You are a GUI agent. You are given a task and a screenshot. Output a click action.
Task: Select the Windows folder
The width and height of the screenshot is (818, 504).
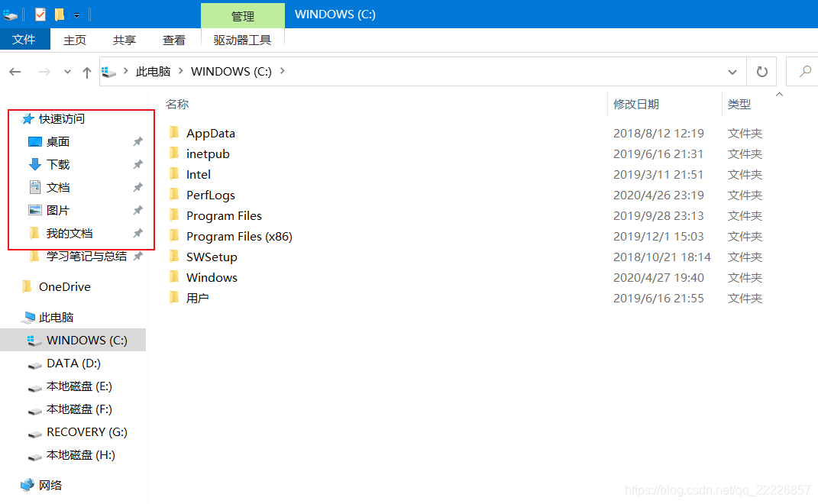(212, 278)
